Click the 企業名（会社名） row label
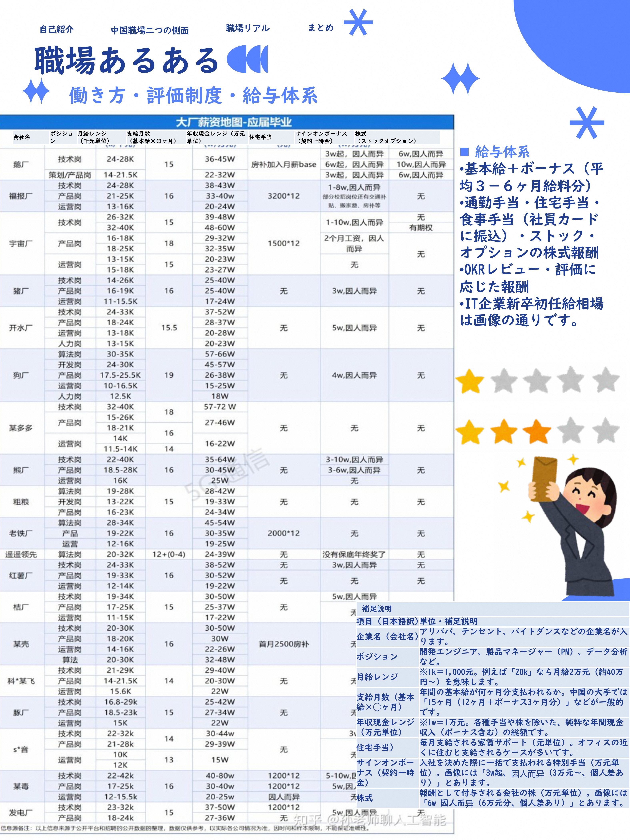Screen dimensions: 630x840 [387, 636]
